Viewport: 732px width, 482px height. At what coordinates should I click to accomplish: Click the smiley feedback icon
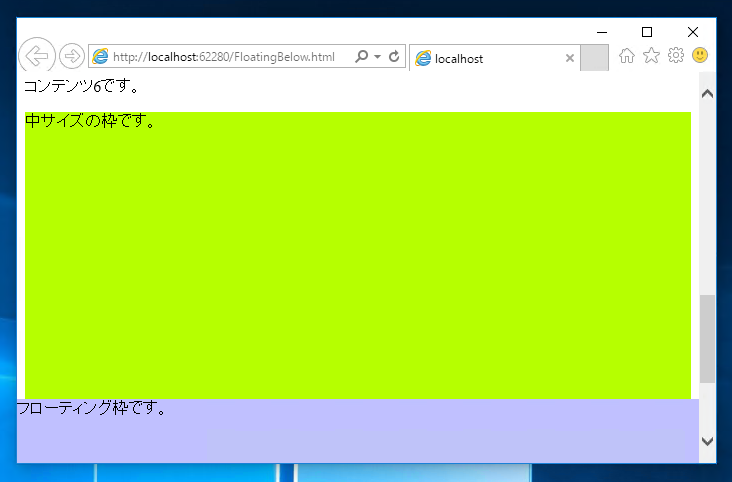coord(700,55)
